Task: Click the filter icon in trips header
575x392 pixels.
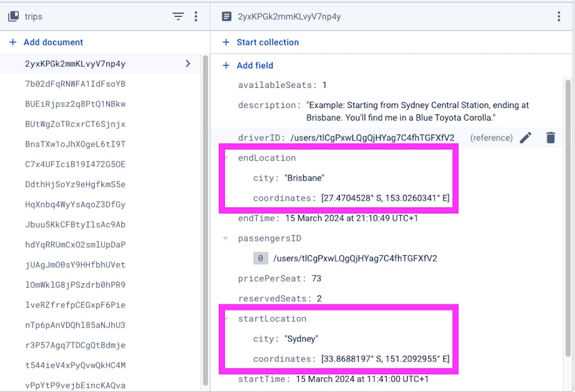Action: pos(178,17)
